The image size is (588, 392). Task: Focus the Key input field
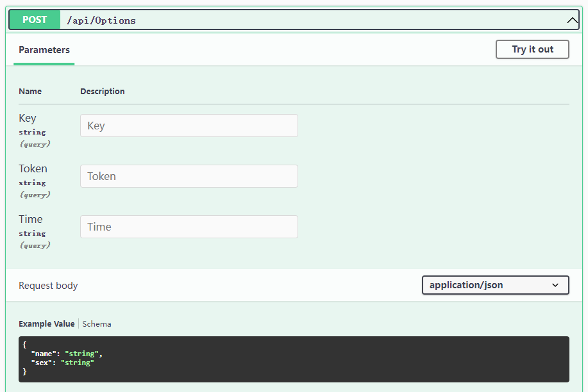click(x=189, y=126)
